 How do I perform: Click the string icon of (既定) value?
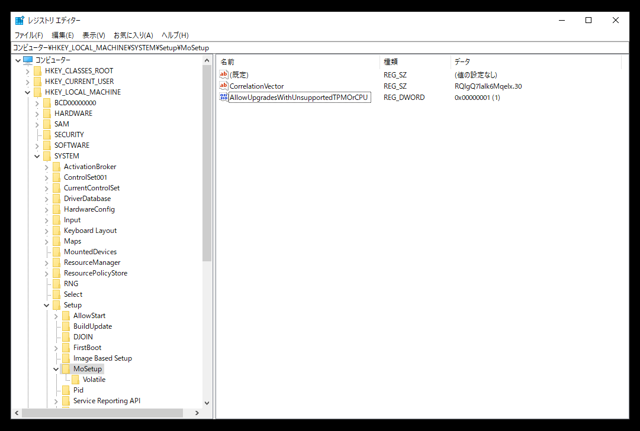(224, 74)
